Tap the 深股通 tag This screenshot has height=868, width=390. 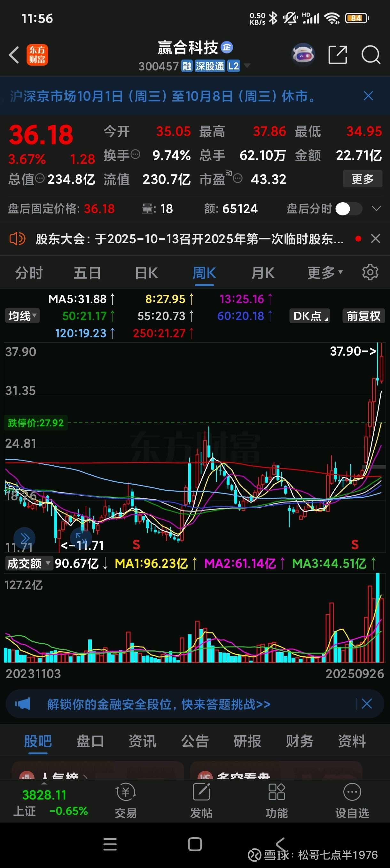click(x=210, y=66)
